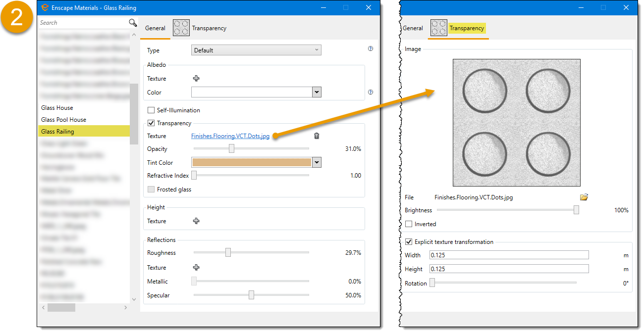Toggle the Inverted checkbox
Viewport: 644px width, 333px height.
pos(409,224)
